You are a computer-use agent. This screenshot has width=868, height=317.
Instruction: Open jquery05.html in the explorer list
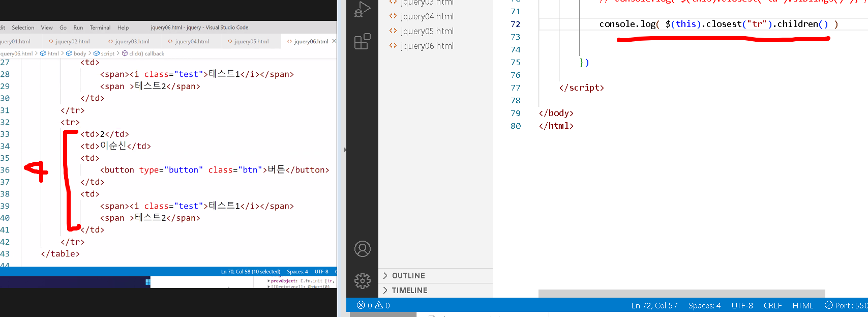pyautogui.click(x=427, y=31)
